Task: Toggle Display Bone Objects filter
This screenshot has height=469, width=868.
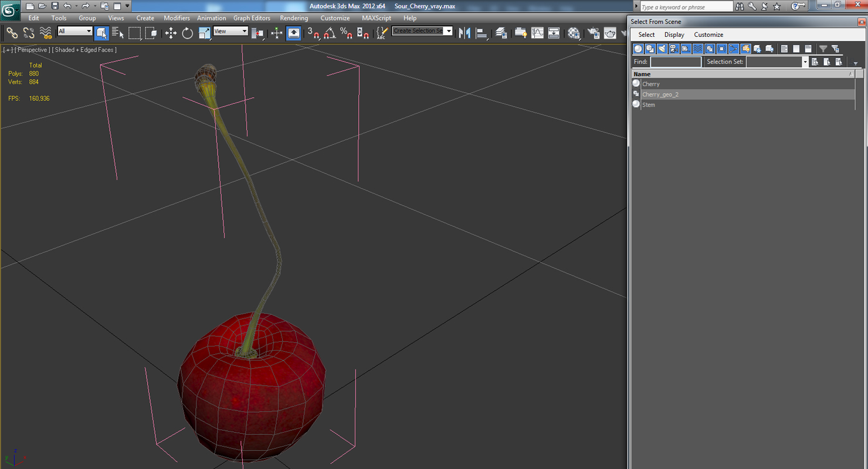Action: pyautogui.click(x=734, y=49)
